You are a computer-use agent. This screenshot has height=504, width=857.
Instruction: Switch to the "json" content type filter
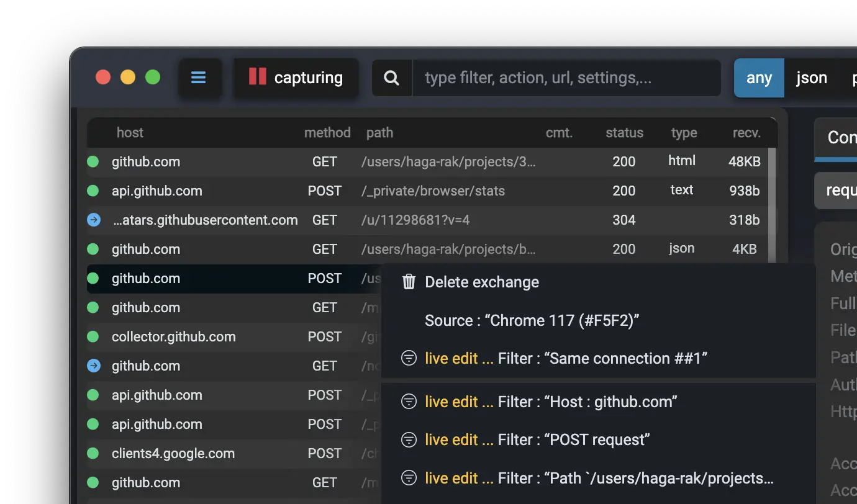click(x=812, y=78)
